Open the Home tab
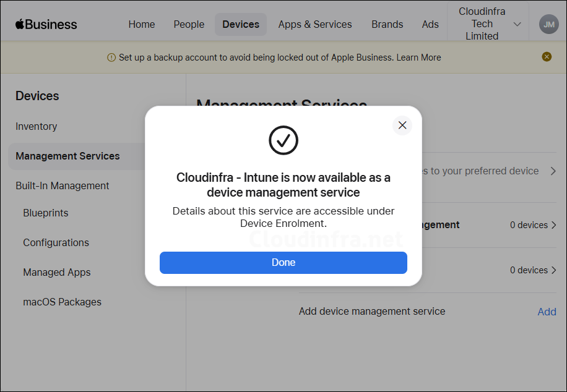The image size is (567, 392). pos(141,24)
